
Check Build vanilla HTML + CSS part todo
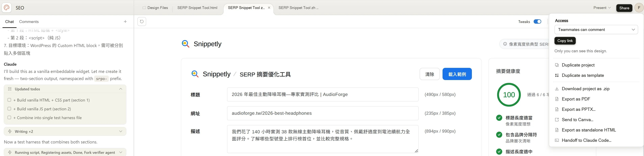point(9,100)
